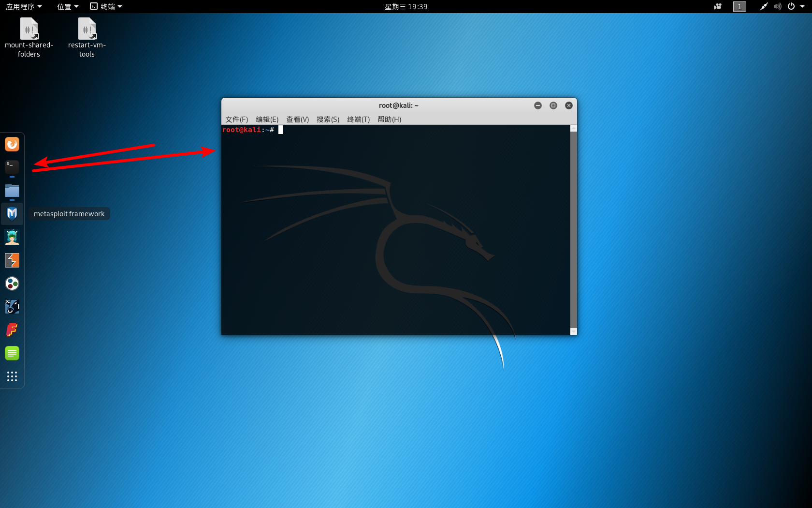Open Metasploit Framework from the dock
The height and width of the screenshot is (508, 812).
coord(12,213)
